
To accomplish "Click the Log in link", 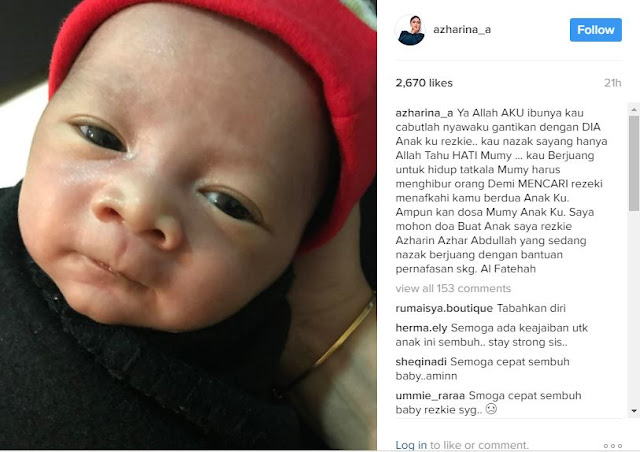I will (411, 445).
